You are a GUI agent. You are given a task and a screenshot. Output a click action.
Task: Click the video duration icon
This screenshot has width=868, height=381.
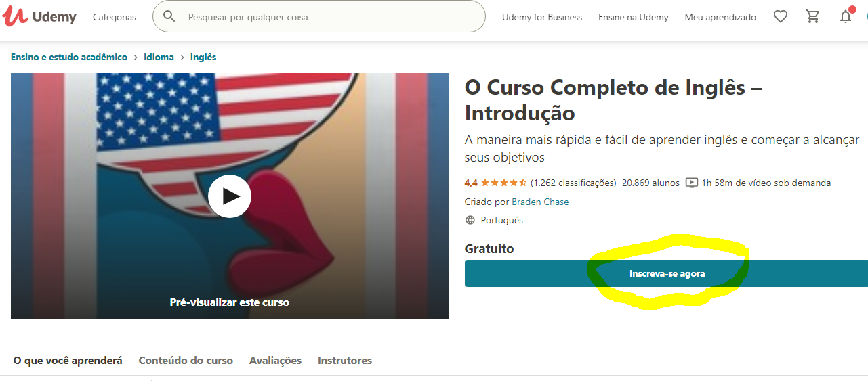pos(692,183)
